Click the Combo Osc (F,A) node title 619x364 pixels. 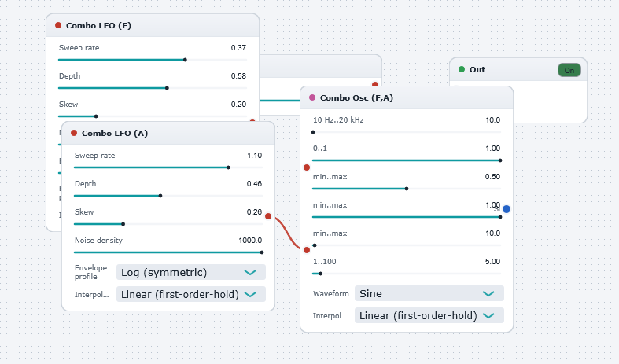356,98
